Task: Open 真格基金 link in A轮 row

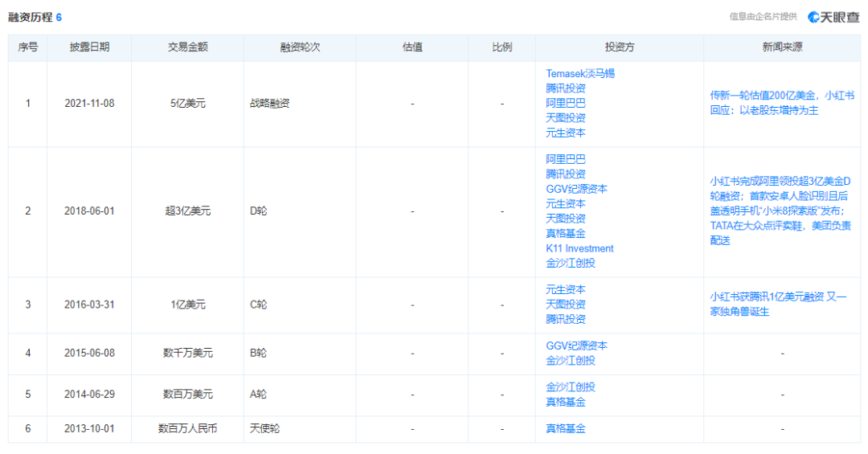Action: [565, 402]
